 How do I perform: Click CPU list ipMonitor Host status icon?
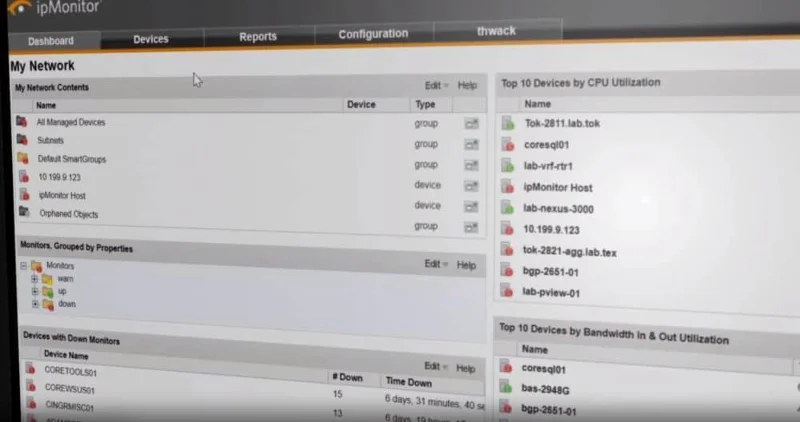[507, 187]
